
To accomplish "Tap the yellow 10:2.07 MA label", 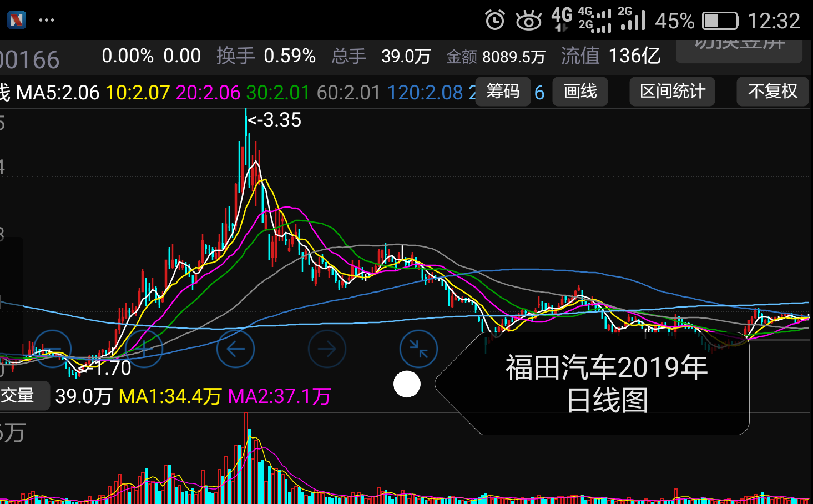I will [x=138, y=92].
